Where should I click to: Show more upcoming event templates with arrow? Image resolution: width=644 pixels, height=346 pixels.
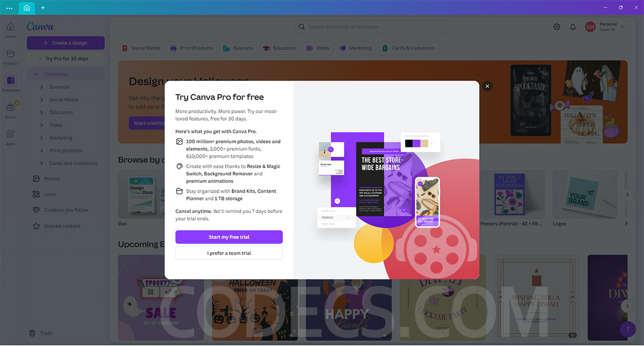(x=627, y=306)
